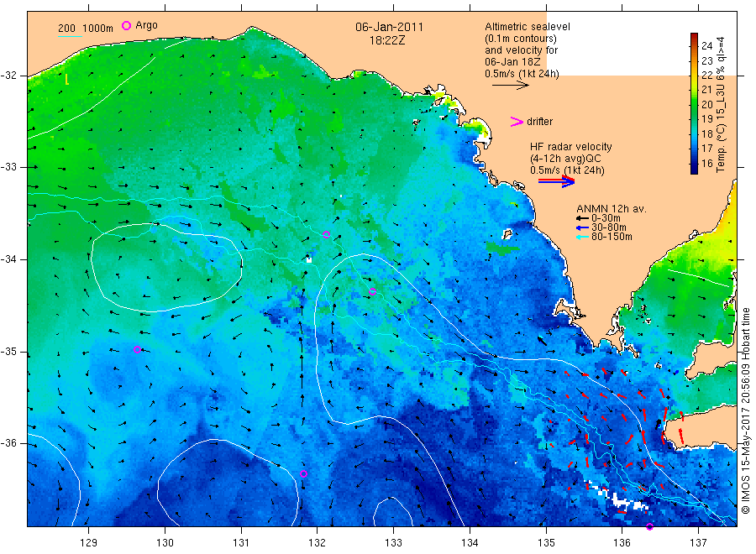This screenshot has height=554, width=756.
Task: Click the yellow L mark near -32 latitude
Action: click(66, 80)
